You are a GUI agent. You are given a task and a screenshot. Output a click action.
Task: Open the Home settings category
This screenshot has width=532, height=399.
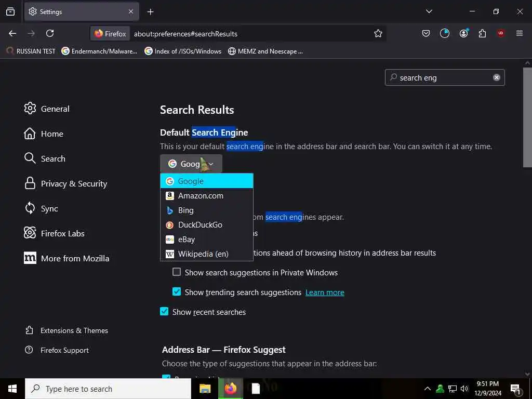click(44, 134)
